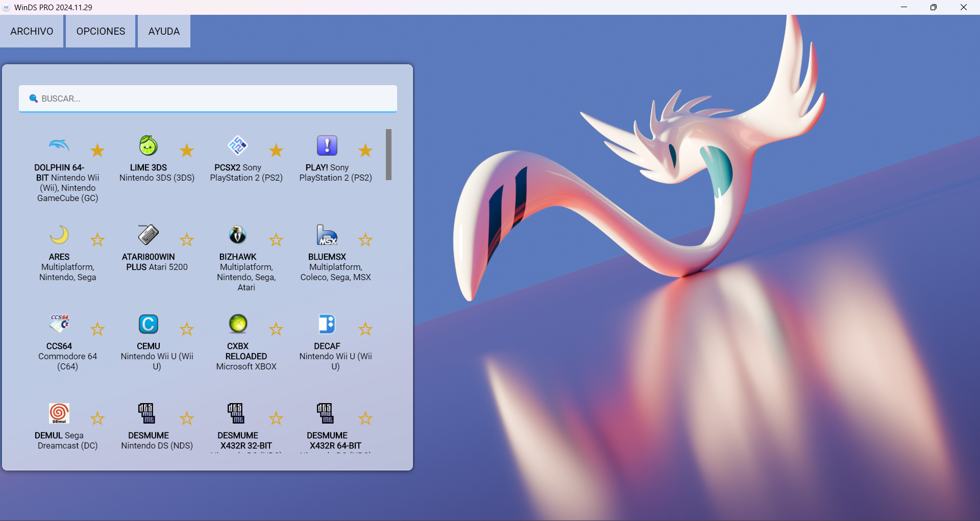
Task: Launch the PCSX2 emulator icon
Action: tap(238, 145)
